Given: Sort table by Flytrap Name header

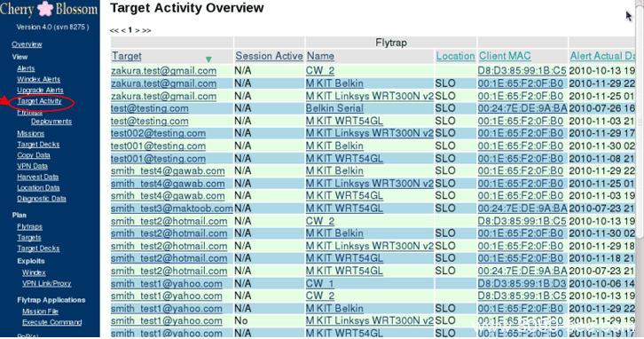Looking at the screenshot, I should coord(320,56).
